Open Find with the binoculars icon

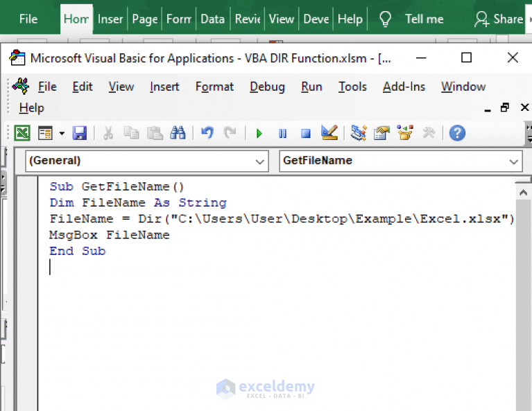(178, 133)
